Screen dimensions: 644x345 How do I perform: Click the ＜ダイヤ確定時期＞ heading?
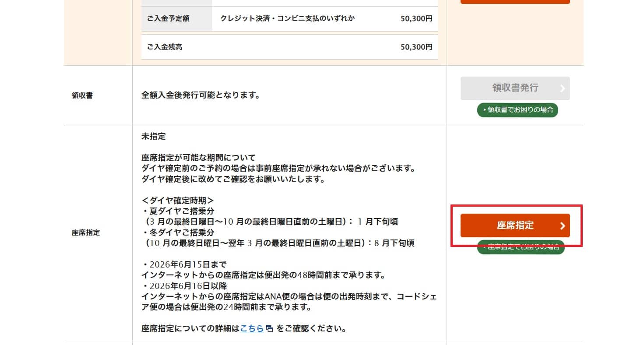click(178, 200)
